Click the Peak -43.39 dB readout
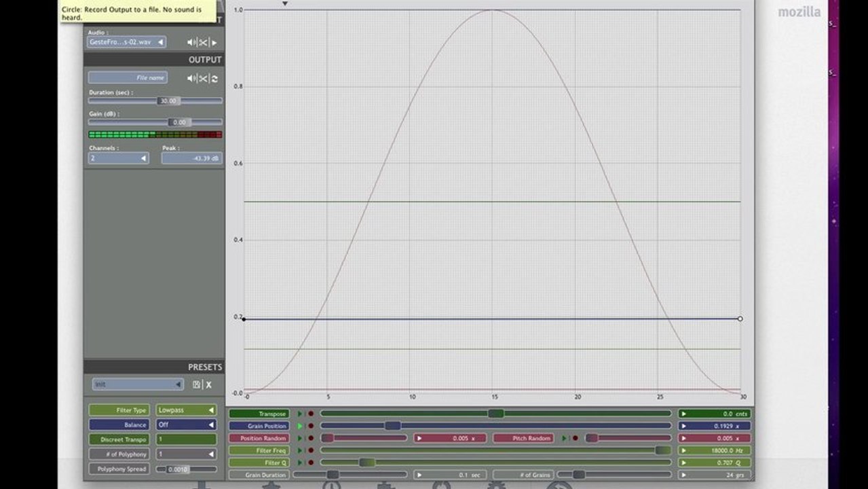This screenshot has width=868, height=489. point(192,158)
